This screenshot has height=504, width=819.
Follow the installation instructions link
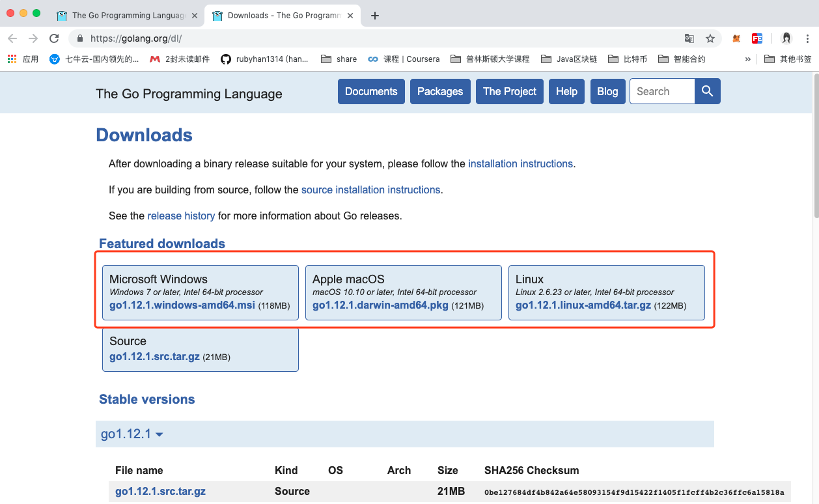(x=520, y=163)
